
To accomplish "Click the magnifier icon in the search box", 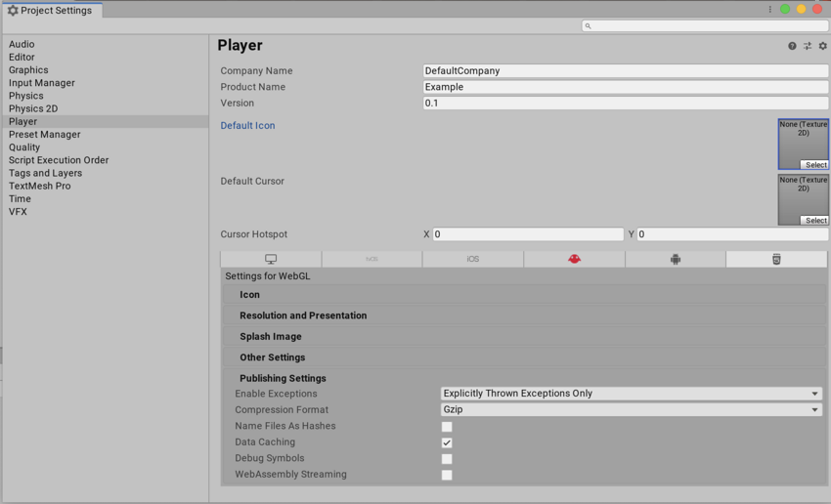I will coord(588,26).
